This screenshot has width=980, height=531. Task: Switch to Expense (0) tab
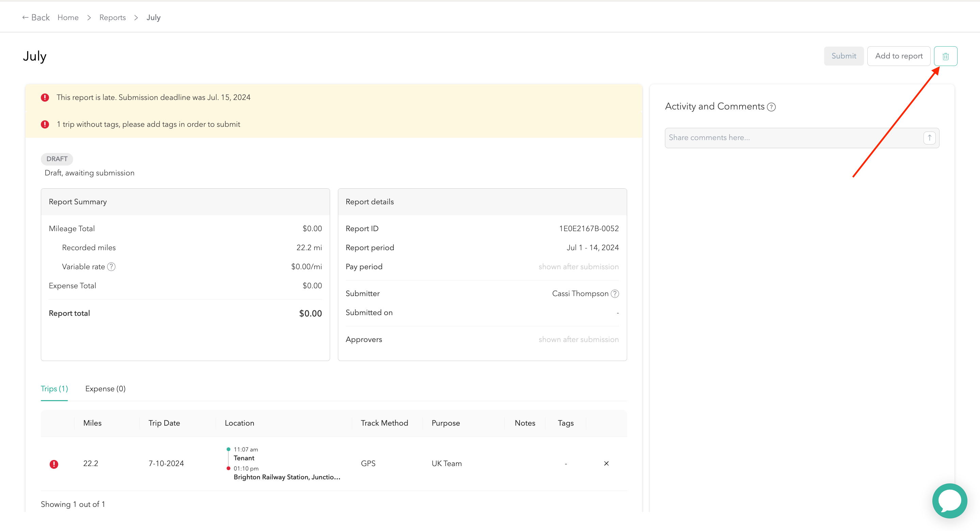[105, 389]
